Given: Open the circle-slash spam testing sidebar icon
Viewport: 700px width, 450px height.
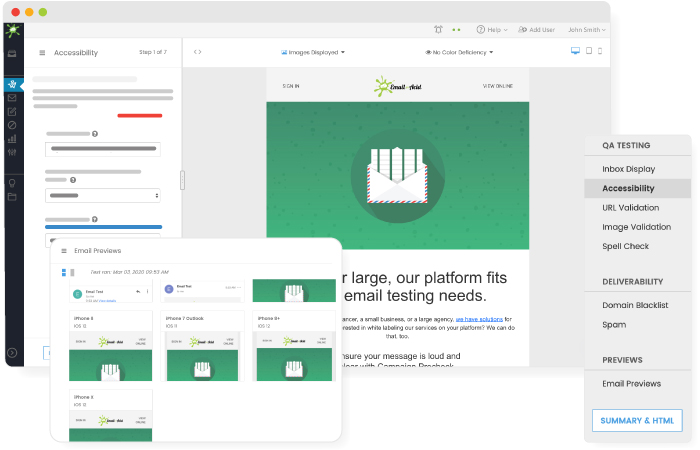Looking at the screenshot, I should click(x=12, y=125).
